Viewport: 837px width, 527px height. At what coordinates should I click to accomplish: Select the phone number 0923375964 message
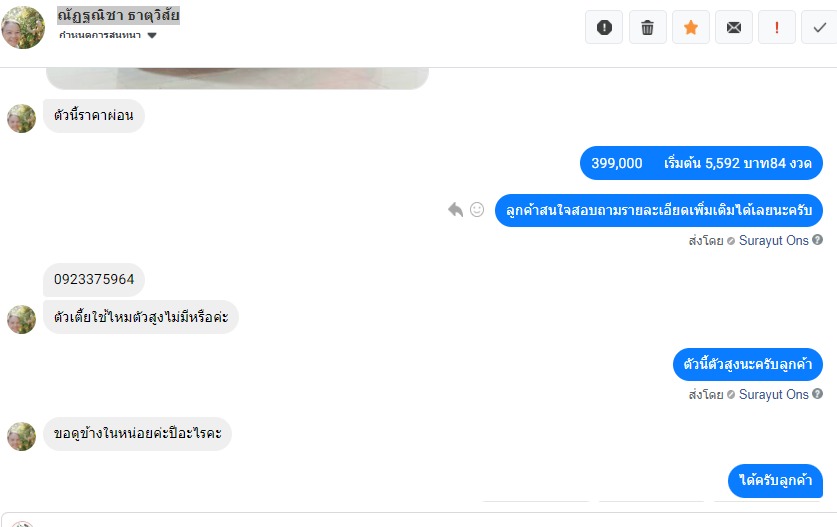click(x=94, y=279)
